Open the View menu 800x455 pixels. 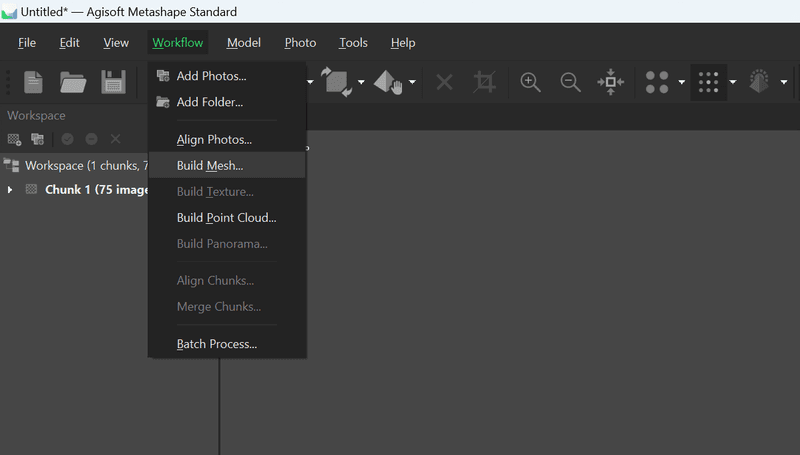tap(116, 43)
